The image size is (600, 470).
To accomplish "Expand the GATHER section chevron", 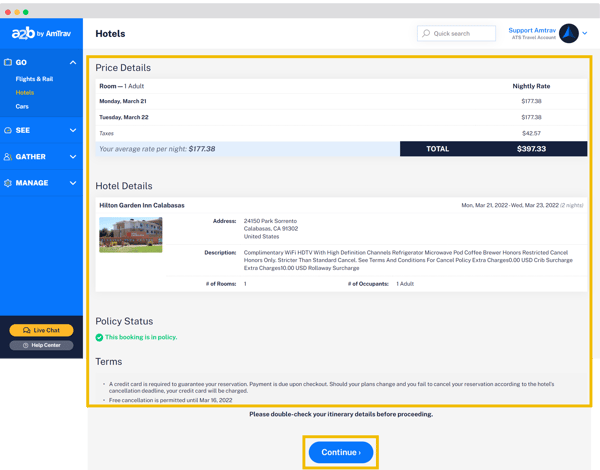I will coord(73,157).
